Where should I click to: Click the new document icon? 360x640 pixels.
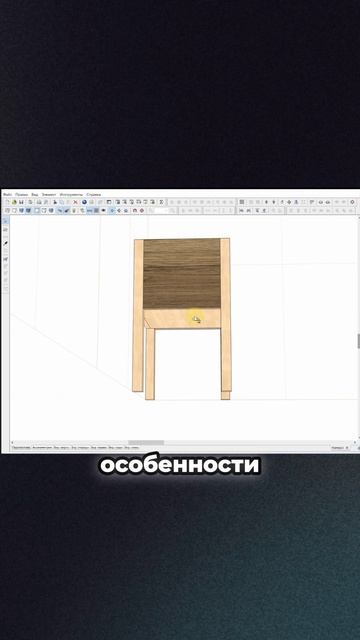click(x=7, y=202)
